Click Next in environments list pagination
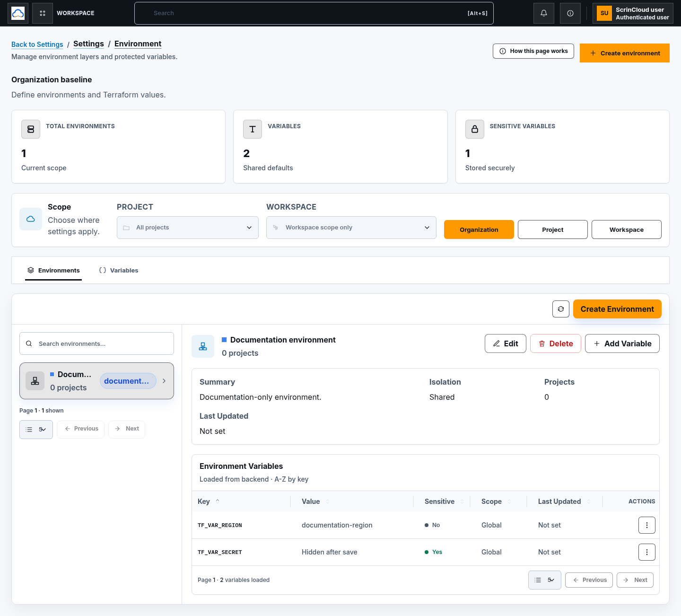 127,430
